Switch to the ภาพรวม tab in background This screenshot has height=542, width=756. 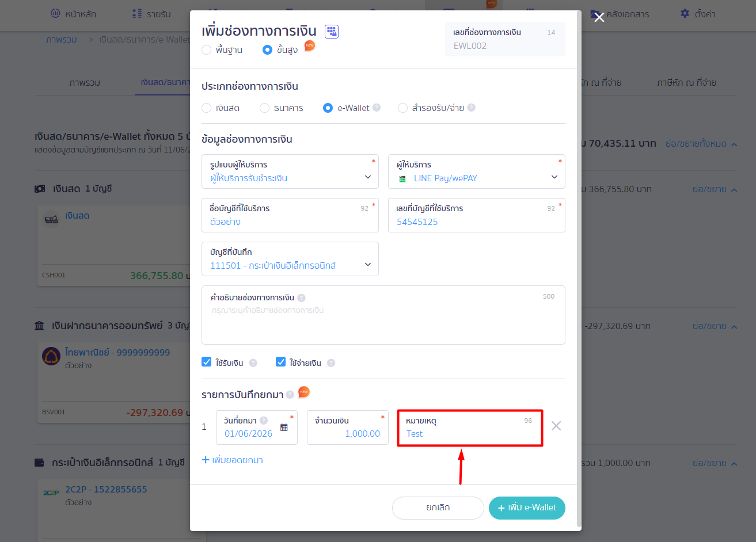coord(85,83)
